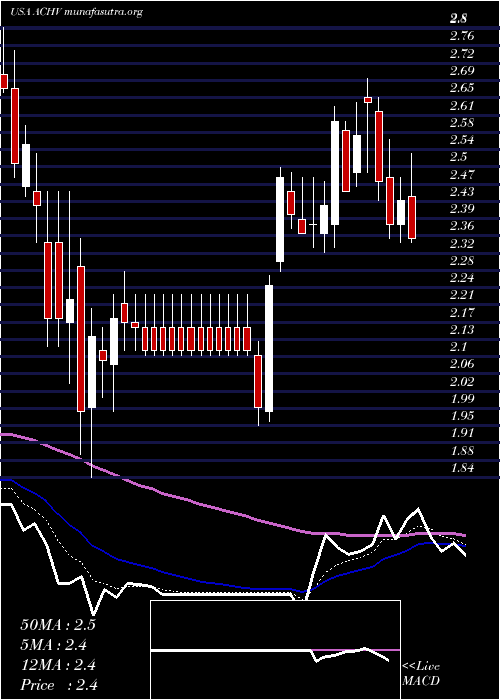This screenshot has height=700, width=500.
Task: Open the Live MACD label
Action: coord(421,674)
